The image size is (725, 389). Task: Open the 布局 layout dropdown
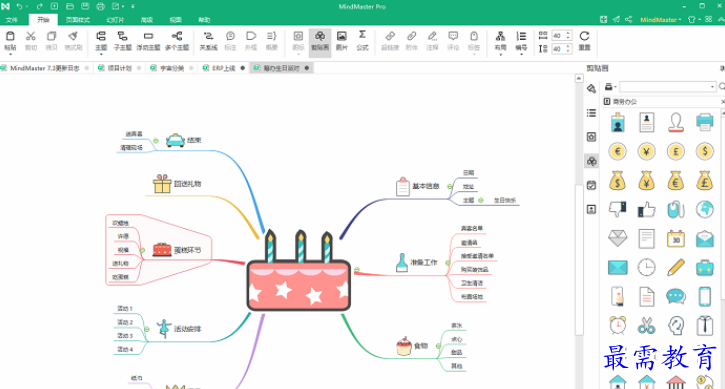pyautogui.click(x=500, y=54)
